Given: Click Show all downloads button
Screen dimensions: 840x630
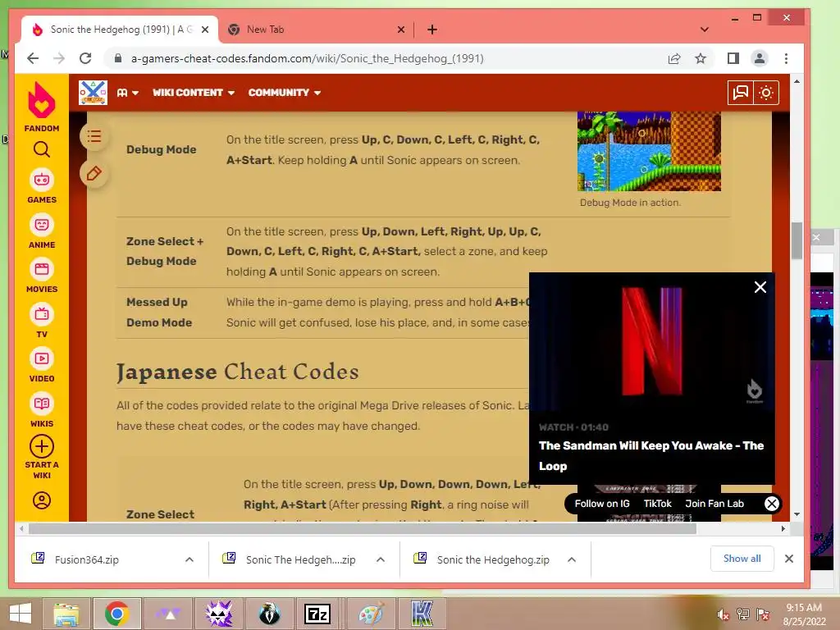Looking at the screenshot, I should 742,559.
